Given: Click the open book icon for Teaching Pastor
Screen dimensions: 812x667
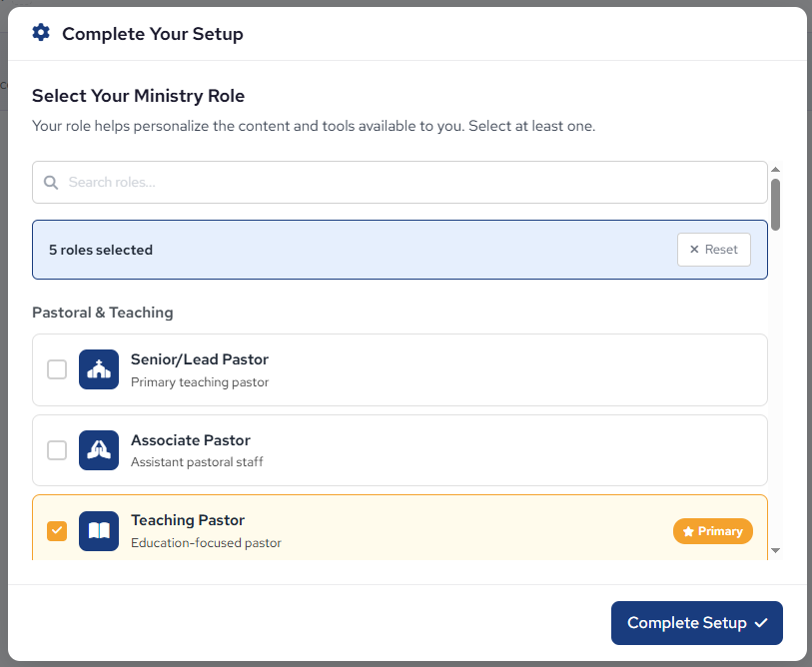Looking at the screenshot, I should (99, 531).
